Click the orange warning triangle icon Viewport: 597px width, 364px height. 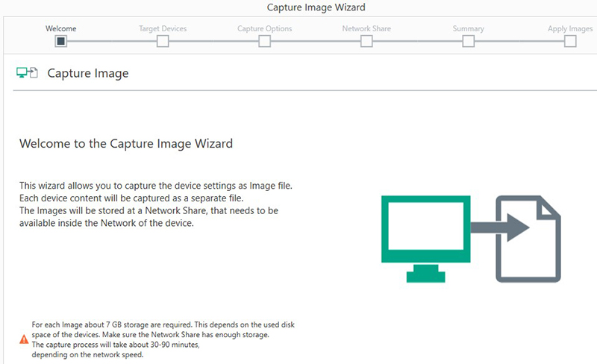(x=24, y=339)
